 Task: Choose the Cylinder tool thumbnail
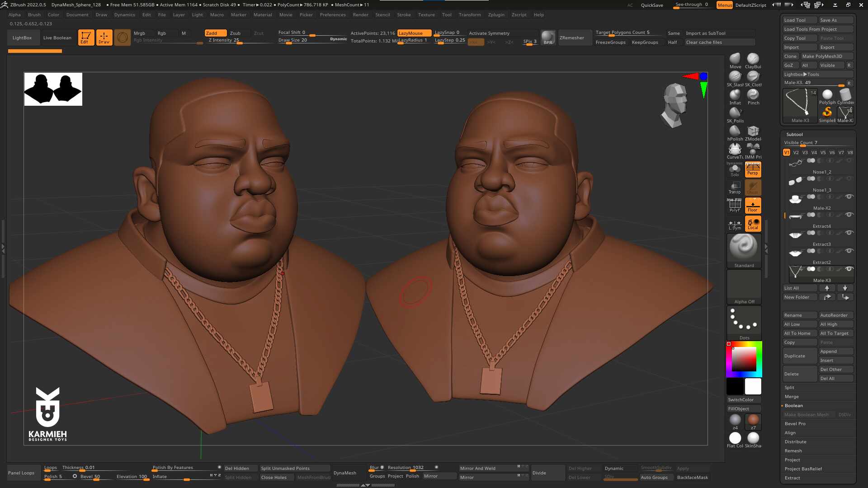[x=845, y=97]
